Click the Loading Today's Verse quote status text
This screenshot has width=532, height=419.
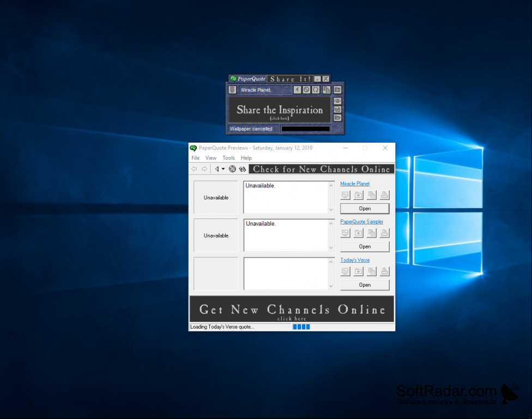click(222, 327)
